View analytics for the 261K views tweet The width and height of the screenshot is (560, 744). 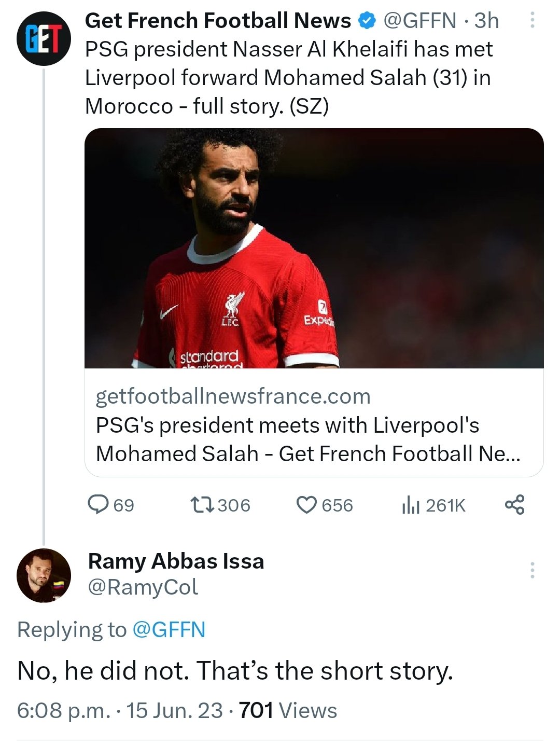coord(411,504)
